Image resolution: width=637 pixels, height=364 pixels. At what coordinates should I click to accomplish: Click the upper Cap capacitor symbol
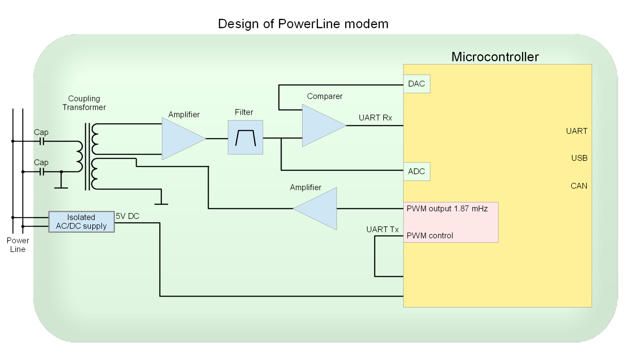42,142
